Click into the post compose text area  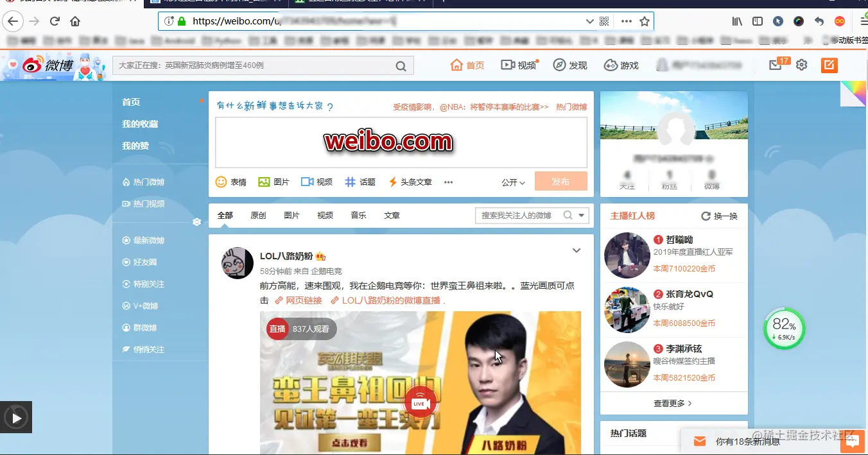click(x=401, y=142)
